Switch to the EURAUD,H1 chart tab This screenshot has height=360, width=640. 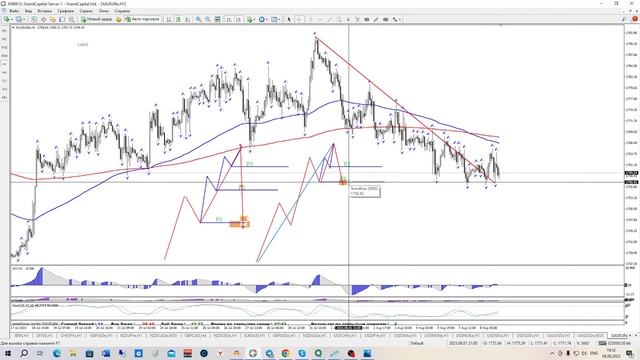click(254, 335)
